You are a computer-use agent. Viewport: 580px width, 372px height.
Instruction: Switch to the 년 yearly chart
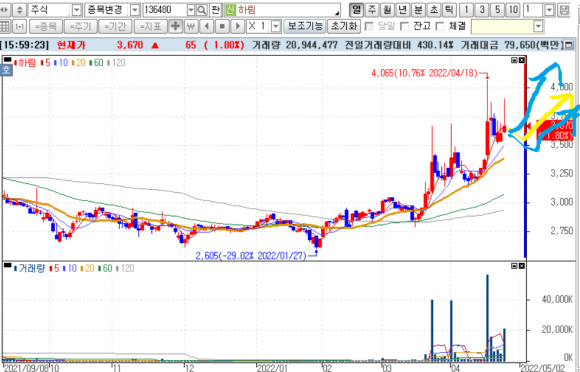point(402,10)
